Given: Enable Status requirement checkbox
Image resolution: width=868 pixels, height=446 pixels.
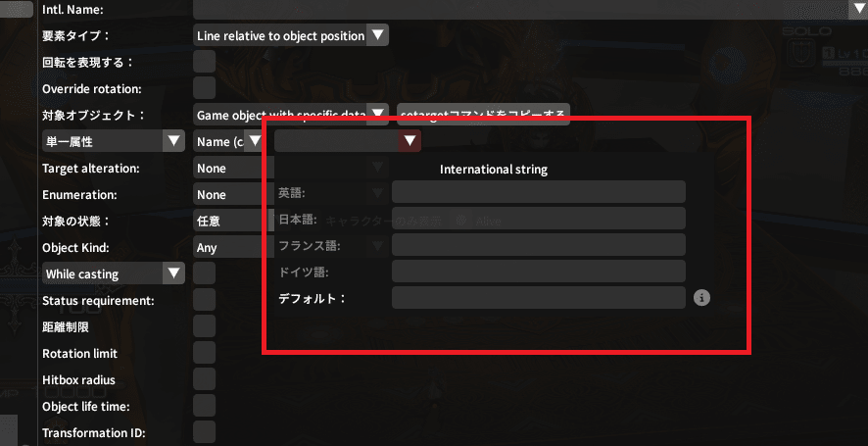Looking at the screenshot, I should pyautogui.click(x=205, y=300).
